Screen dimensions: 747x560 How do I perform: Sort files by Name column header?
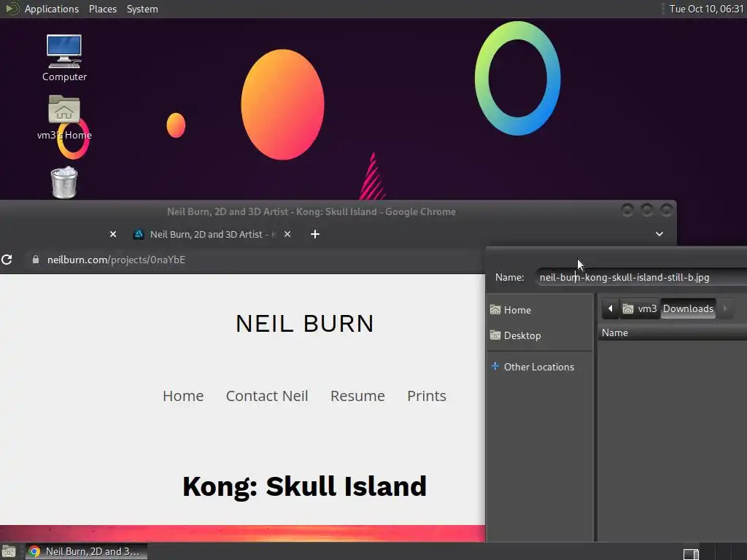point(672,332)
